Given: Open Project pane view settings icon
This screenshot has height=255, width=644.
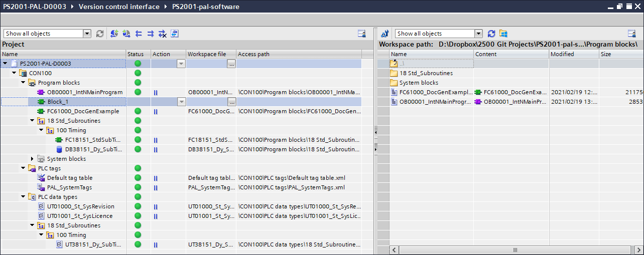Looking at the screenshot, I should tap(361, 34).
